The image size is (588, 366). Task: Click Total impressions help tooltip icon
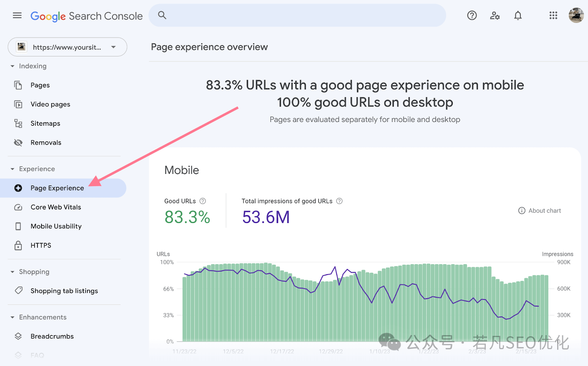[x=339, y=201]
